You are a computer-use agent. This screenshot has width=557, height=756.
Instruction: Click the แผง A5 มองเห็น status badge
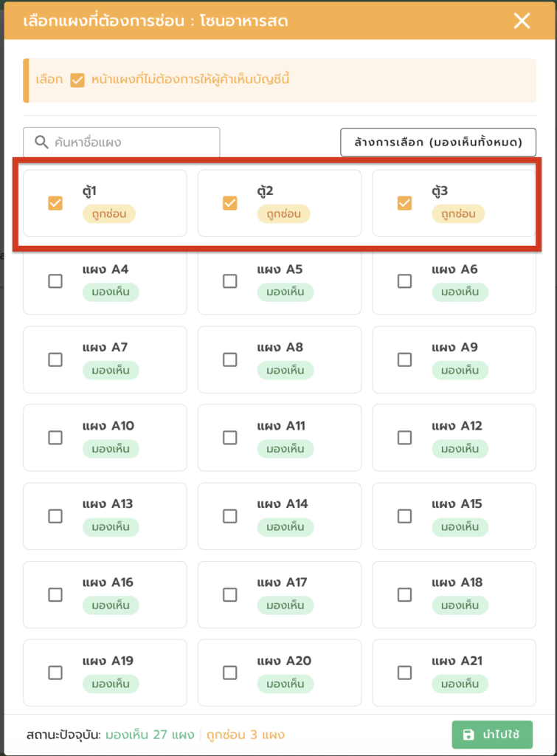[x=286, y=292]
